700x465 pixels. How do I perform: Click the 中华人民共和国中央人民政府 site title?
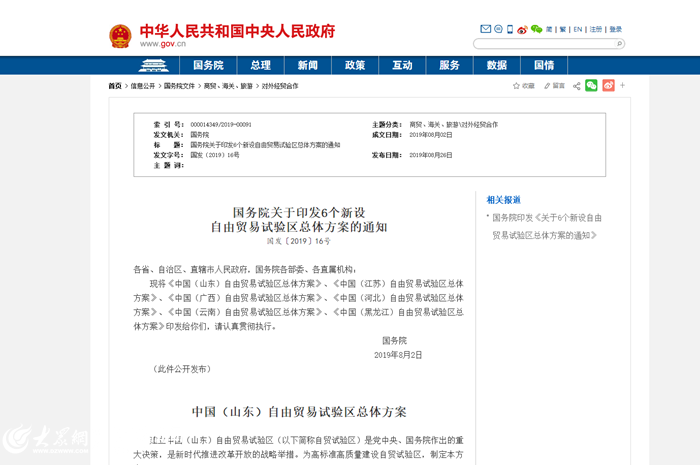click(237, 31)
